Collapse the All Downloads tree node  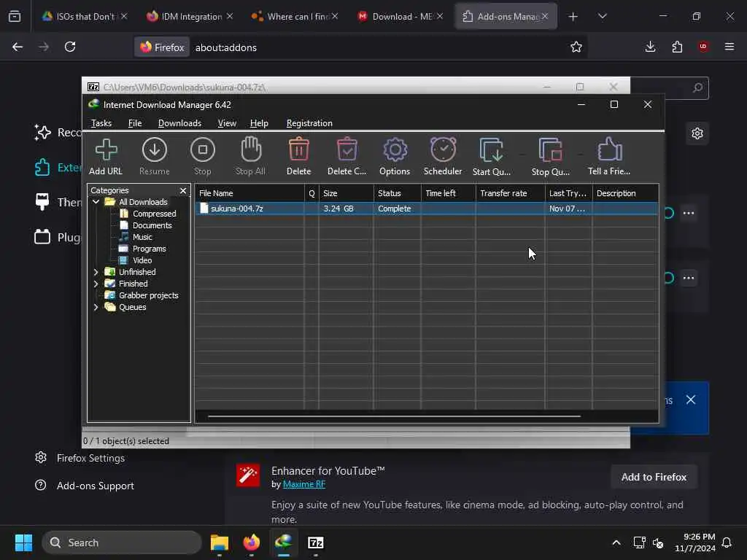(96, 202)
